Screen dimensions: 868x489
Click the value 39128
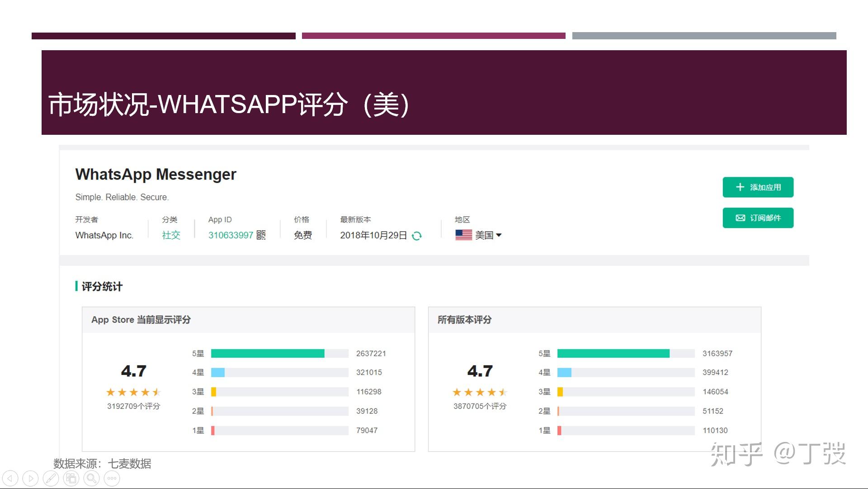coord(367,411)
